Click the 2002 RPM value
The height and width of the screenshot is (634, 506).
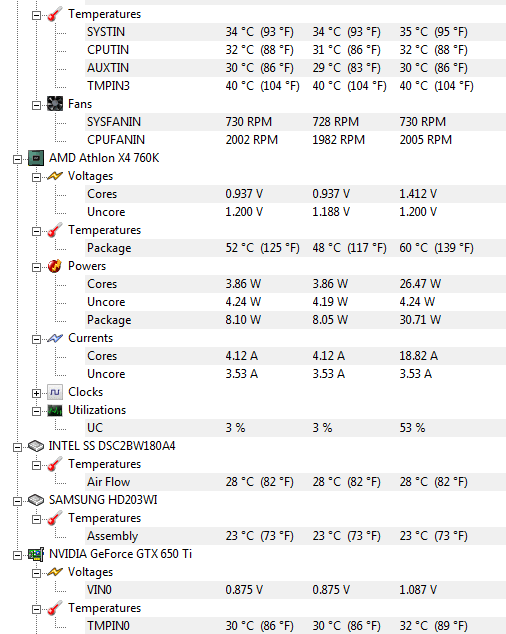(x=252, y=140)
